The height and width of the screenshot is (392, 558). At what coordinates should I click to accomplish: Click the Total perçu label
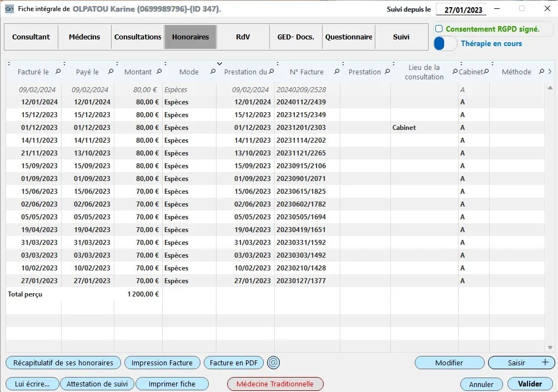[25, 294]
